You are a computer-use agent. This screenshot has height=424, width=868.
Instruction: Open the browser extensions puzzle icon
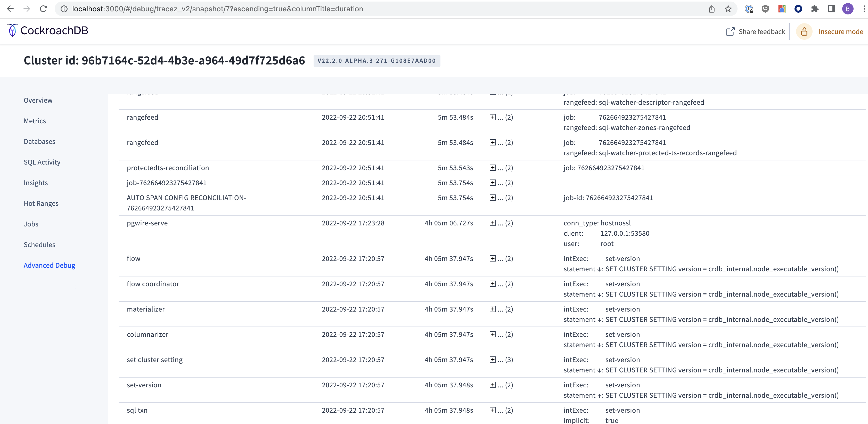pyautogui.click(x=814, y=9)
